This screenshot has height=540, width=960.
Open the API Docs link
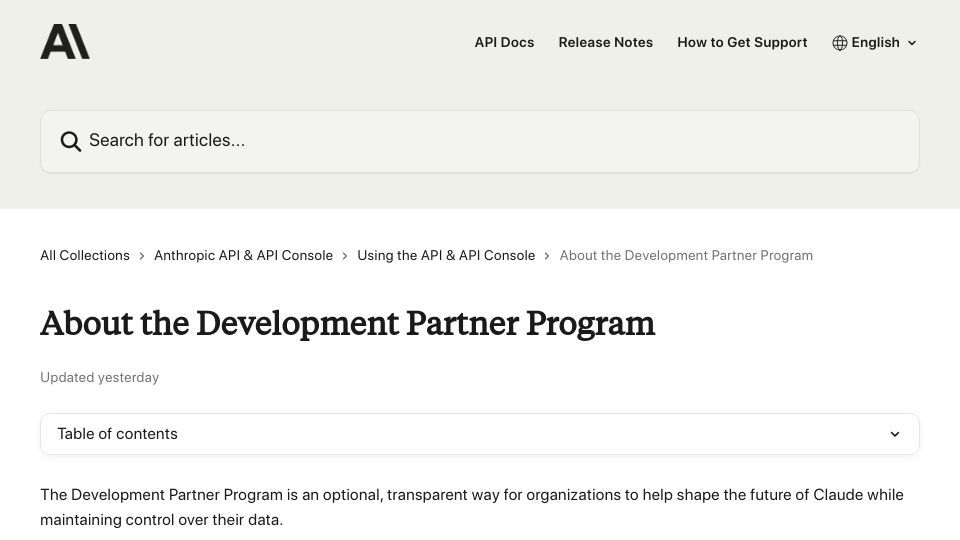pyautogui.click(x=504, y=42)
